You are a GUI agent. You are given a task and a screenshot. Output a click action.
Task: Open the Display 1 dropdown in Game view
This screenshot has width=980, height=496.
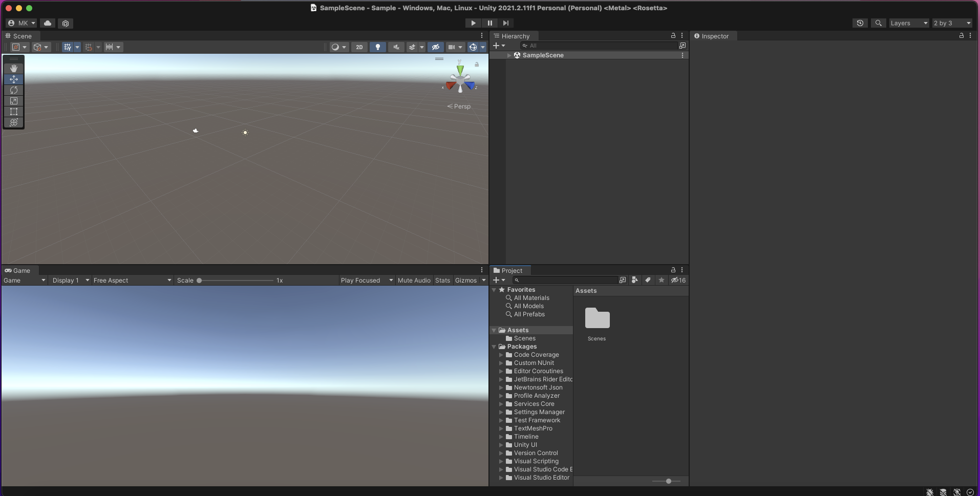coord(71,281)
